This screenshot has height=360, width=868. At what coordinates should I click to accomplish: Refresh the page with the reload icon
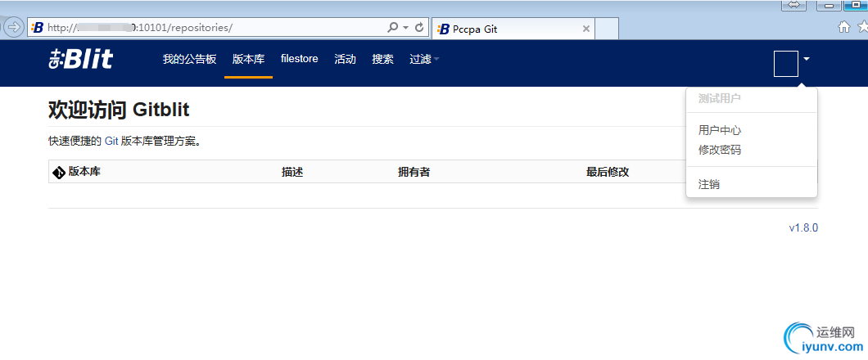(419, 27)
